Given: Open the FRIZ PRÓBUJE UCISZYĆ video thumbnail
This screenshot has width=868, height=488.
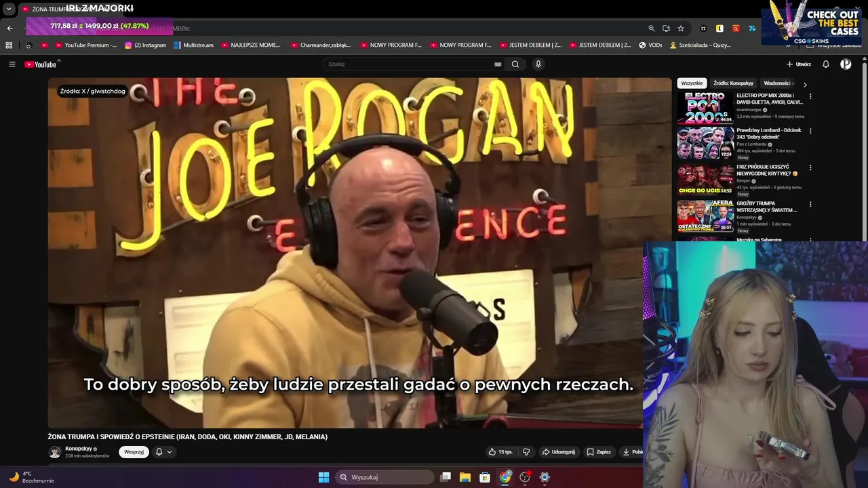Looking at the screenshot, I should 705,180.
